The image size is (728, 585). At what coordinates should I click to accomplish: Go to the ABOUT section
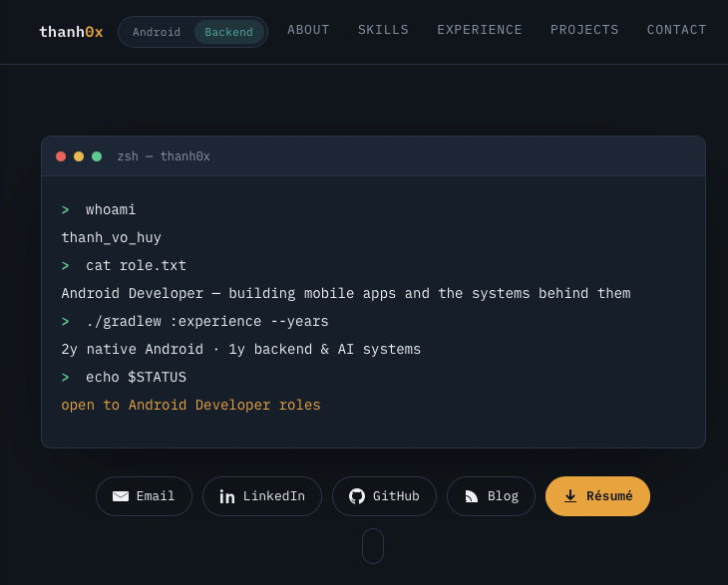[308, 30]
